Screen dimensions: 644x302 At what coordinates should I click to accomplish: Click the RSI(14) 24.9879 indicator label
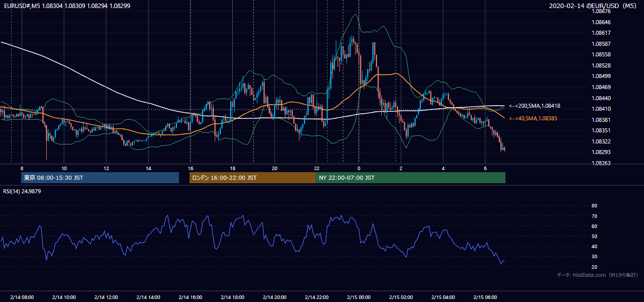click(x=22, y=191)
